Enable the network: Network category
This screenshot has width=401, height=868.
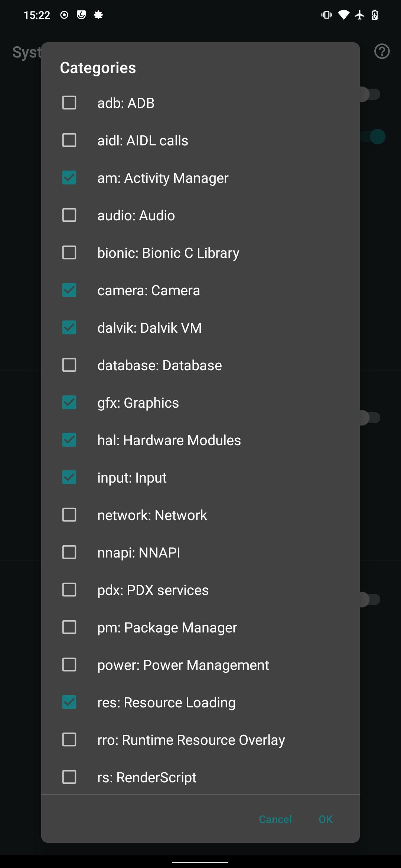pyautogui.click(x=69, y=515)
